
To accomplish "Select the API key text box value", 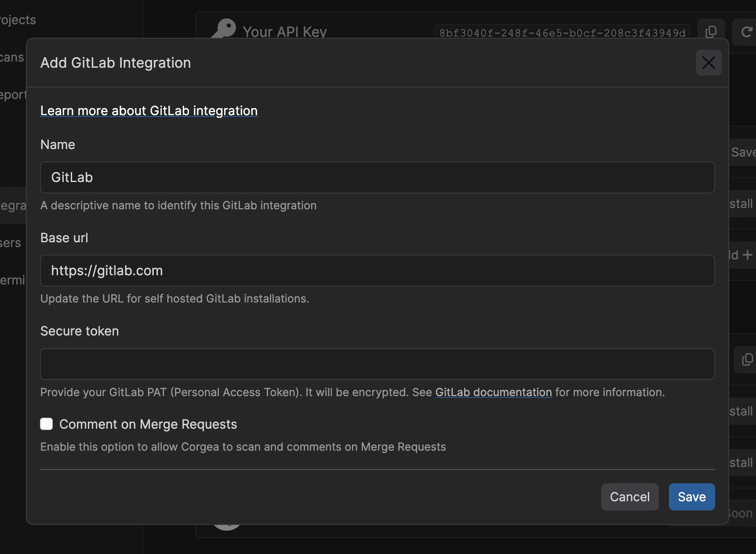I will [562, 33].
